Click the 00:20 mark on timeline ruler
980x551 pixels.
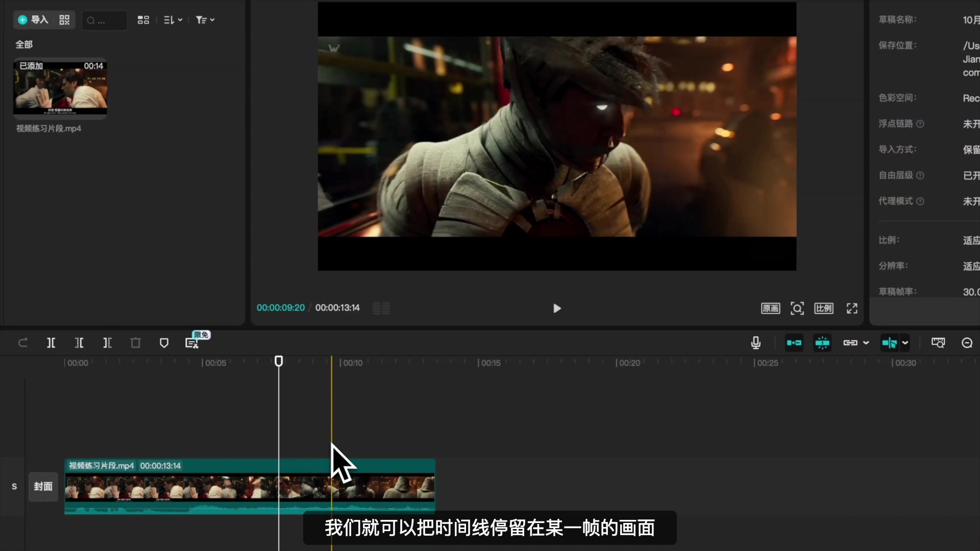pos(629,363)
